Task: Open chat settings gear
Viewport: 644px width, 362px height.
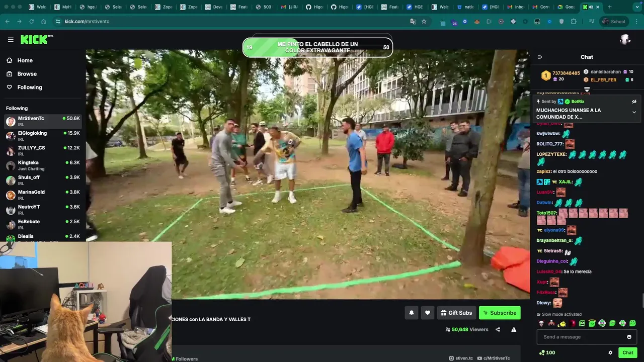Action: pos(610,353)
